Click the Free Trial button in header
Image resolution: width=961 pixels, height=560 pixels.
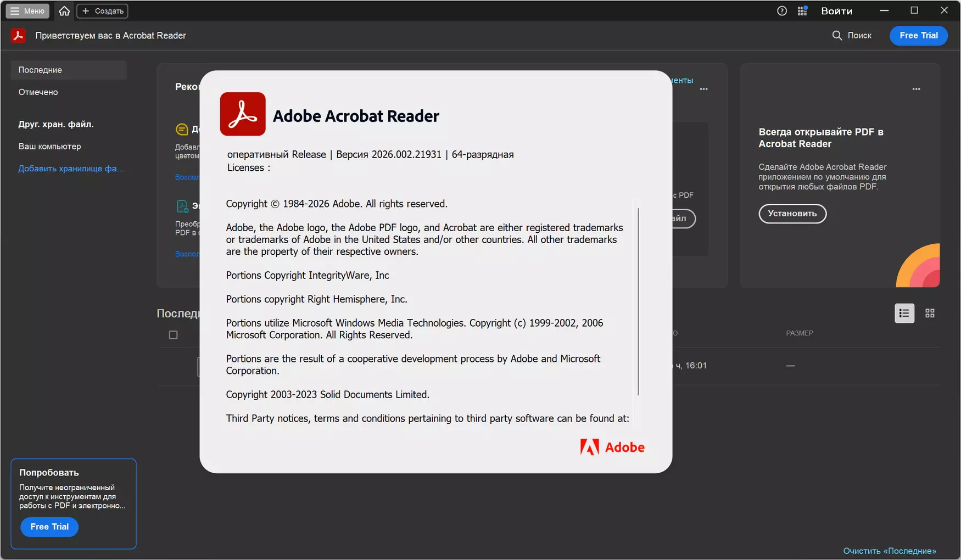(x=919, y=36)
